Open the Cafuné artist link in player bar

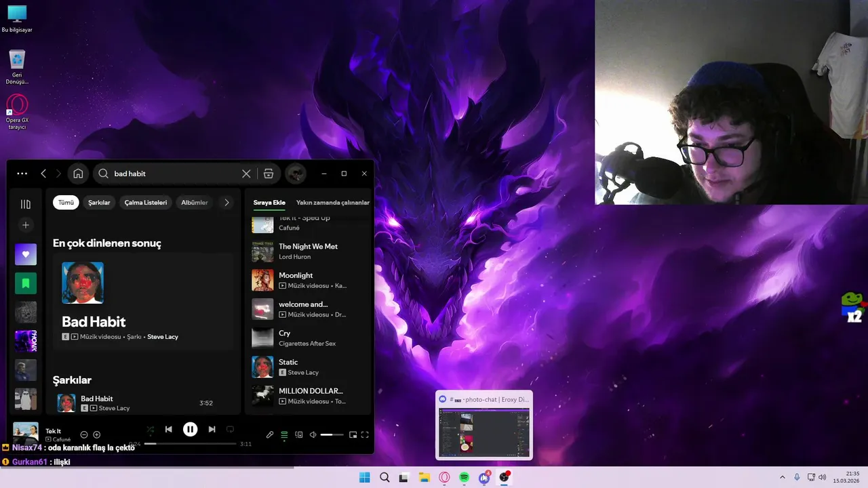tap(62, 440)
